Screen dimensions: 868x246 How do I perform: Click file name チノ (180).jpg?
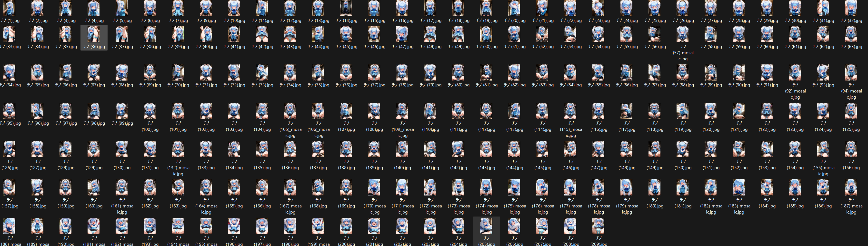655,203
